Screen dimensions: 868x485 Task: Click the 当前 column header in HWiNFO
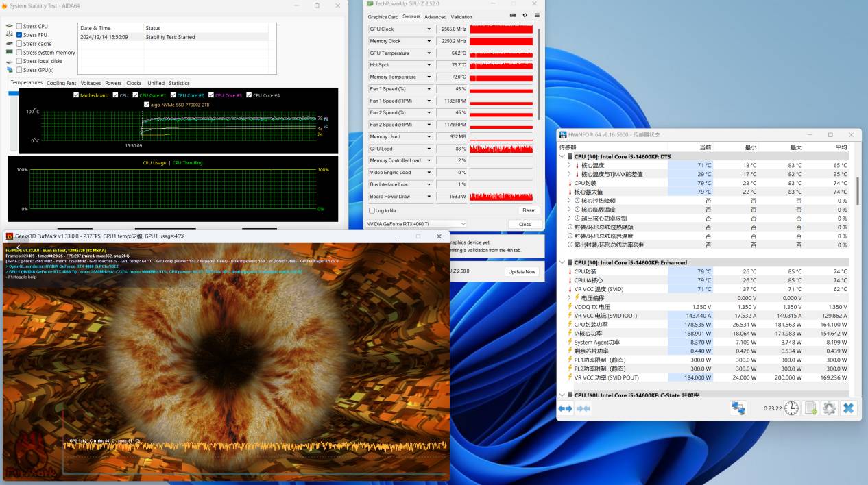click(x=706, y=147)
